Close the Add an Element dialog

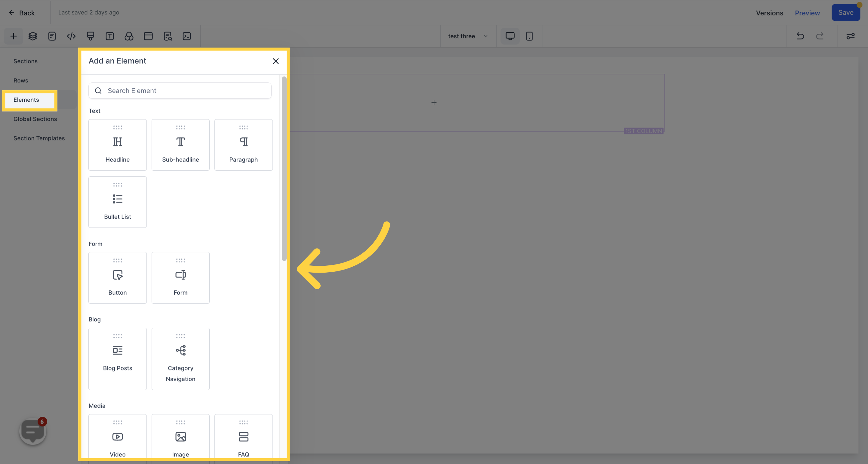click(x=275, y=60)
